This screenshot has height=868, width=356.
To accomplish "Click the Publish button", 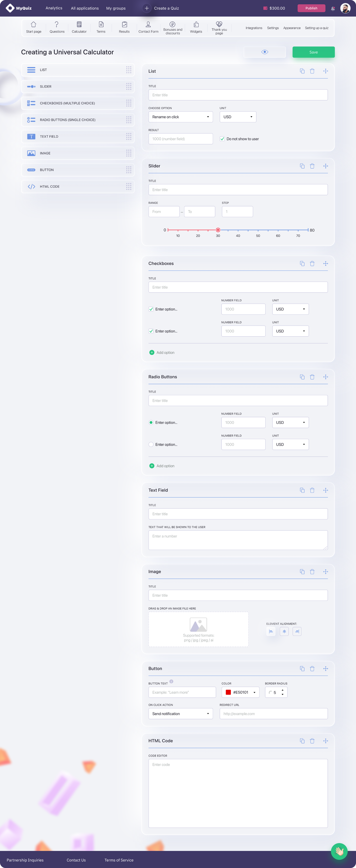I will [311, 8].
